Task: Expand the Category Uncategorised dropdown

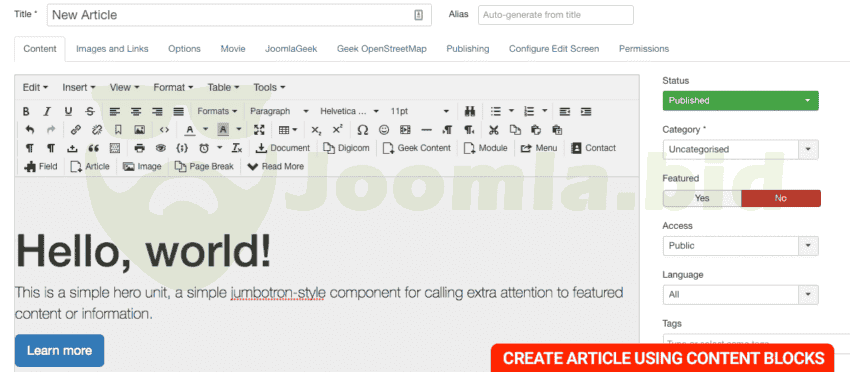Action: tap(740, 149)
